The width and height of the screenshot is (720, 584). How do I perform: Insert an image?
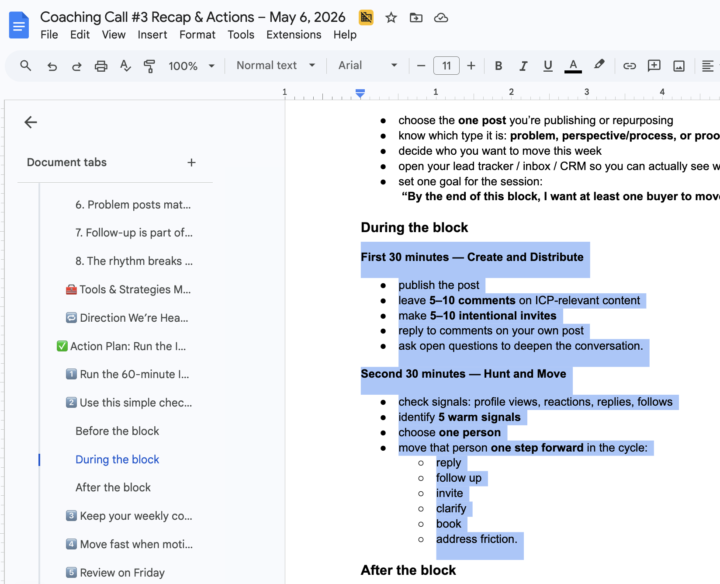tap(679, 66)
